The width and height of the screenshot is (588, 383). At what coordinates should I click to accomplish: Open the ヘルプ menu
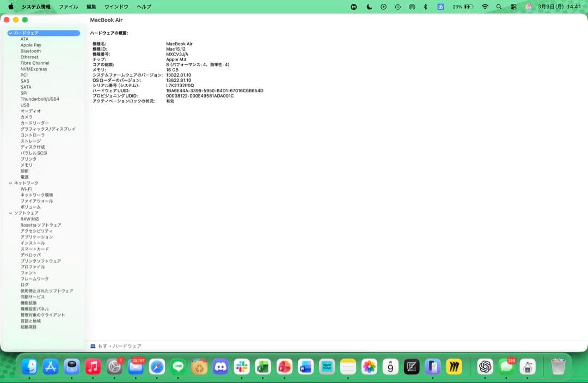pos(144,7)
